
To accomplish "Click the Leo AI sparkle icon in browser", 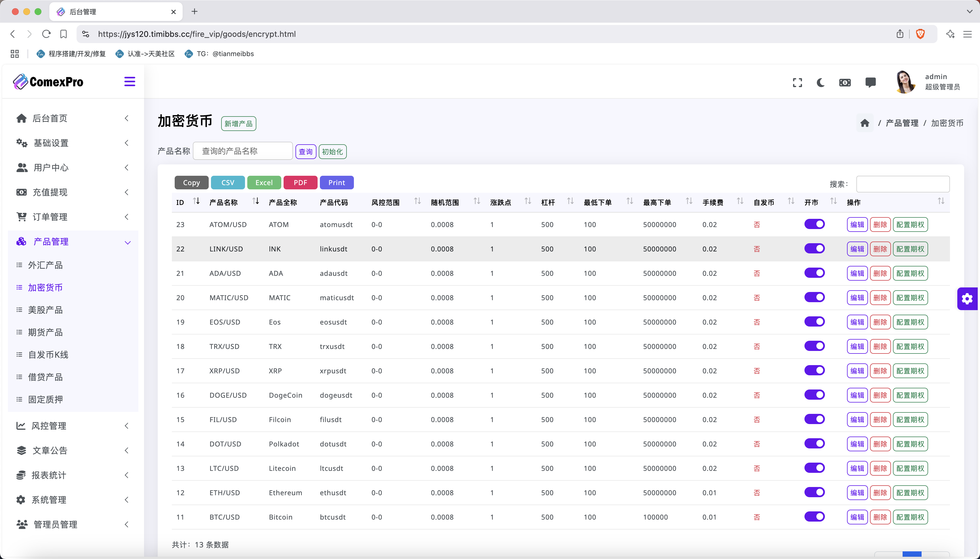I will point(951,34).
